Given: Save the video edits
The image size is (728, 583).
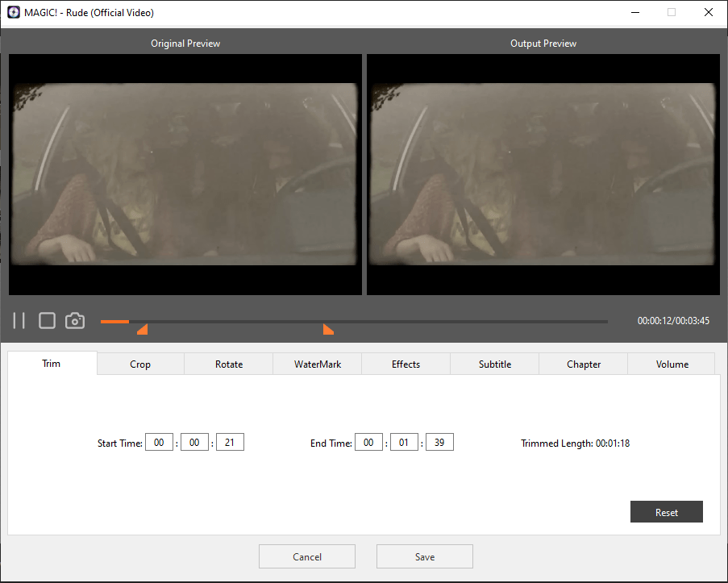Looking at the screenshot, I should click(x=424, y=557).
